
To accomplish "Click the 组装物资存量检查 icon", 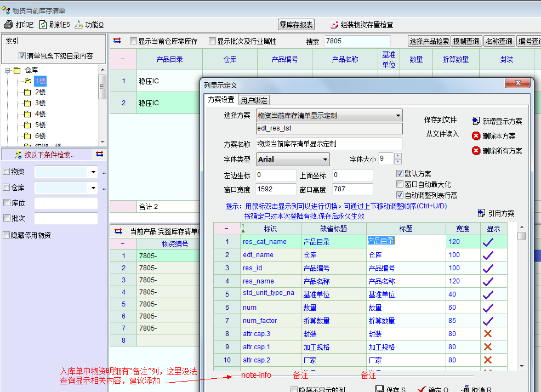I will click(x=334, y=25).
